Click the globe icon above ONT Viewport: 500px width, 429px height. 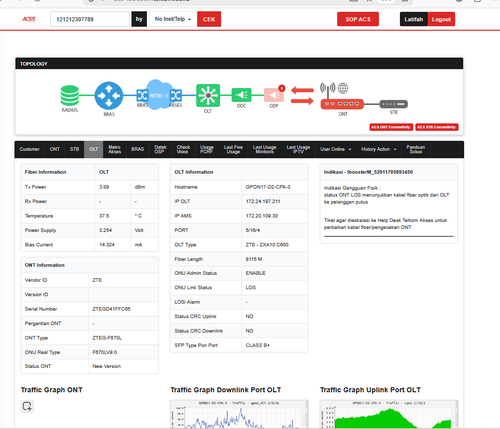(x=343, y=88)
